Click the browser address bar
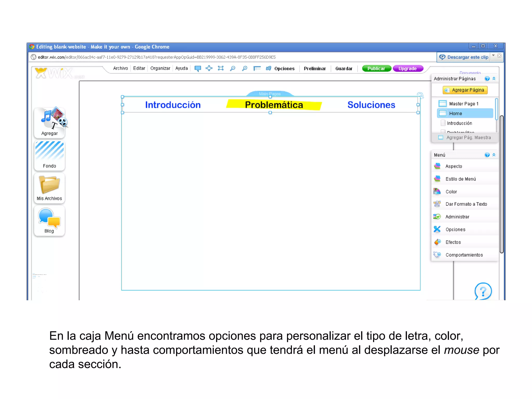The width and height of the screenshot is (532, 399). 232,57
